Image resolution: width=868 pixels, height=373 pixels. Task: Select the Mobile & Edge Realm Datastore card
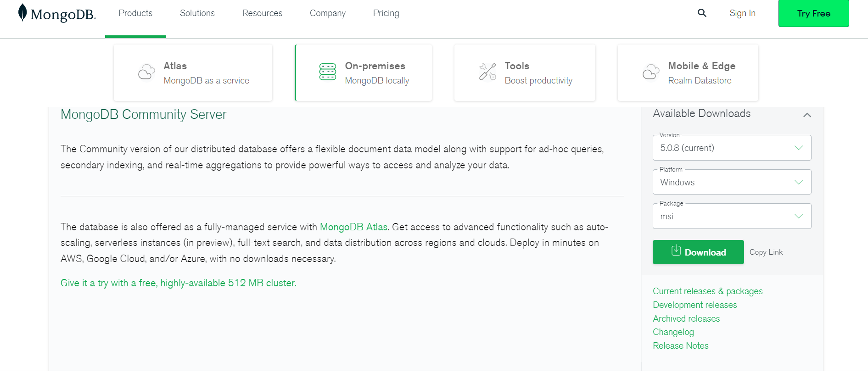(688, 72)
